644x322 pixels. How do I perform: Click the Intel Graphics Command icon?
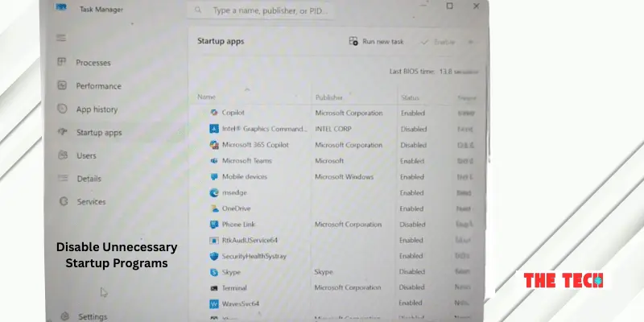tap(214, 129)
